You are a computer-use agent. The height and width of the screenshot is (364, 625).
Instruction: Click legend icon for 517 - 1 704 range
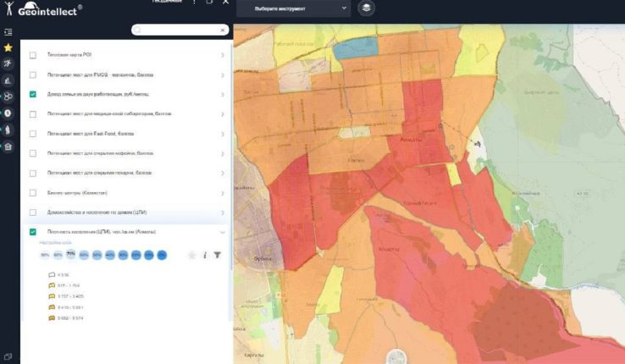pyautogui.click(x=52, y=285)
